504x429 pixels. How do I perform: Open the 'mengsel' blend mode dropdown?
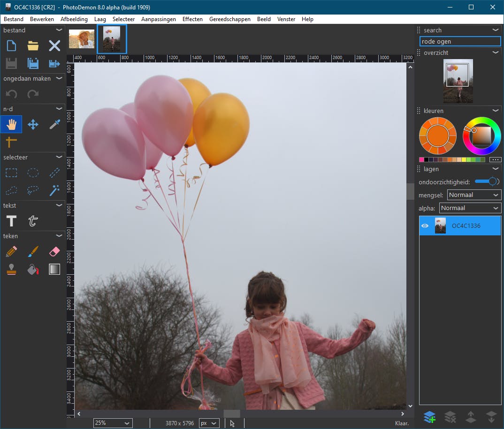click(x=474, y=195)
